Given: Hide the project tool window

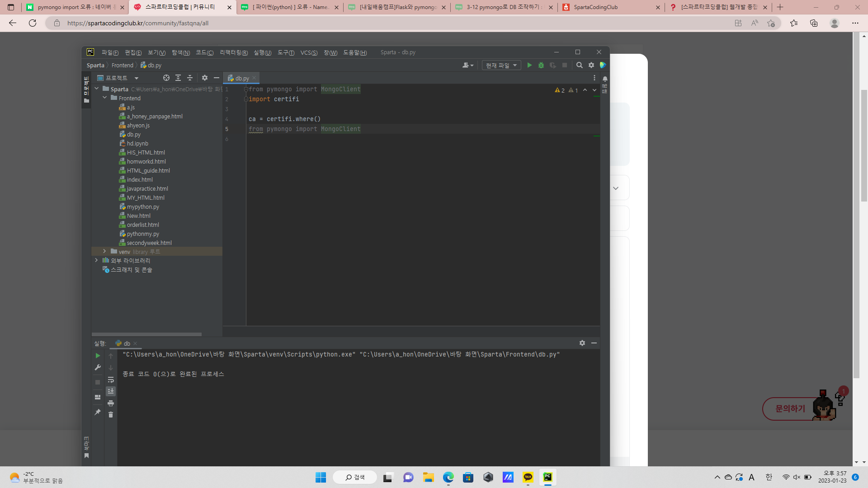Looking at the screenshot, I should click(x=217, y=78).
